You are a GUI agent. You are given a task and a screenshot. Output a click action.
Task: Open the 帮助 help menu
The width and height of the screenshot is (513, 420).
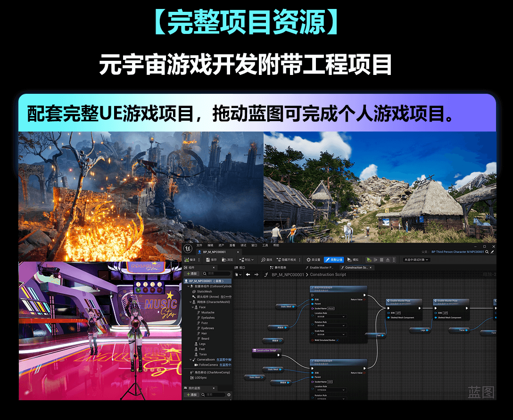point(276,245)
